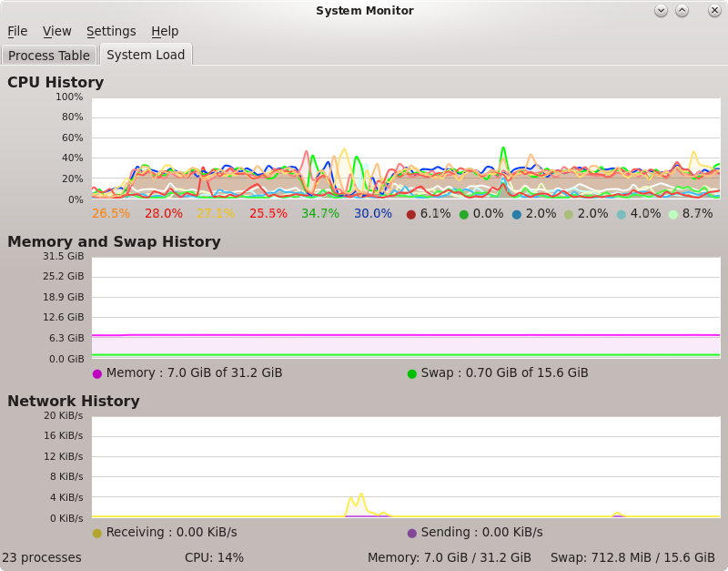Click the yellow 27.1% CPU value

pyautogui.click(x=216, y=213)
